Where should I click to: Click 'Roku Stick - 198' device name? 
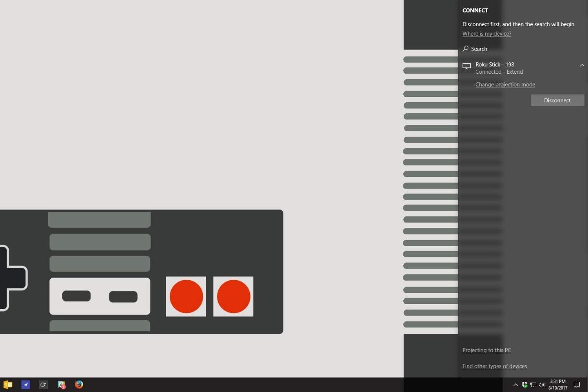pyautogui.click(x=495, y=64)
